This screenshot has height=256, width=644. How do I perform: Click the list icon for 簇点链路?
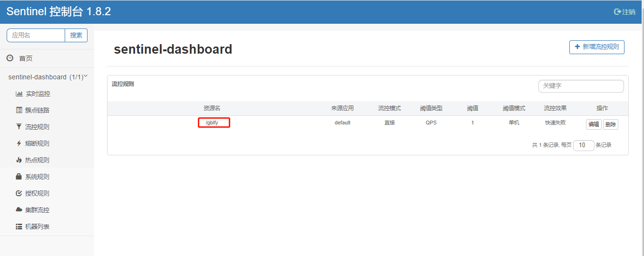point(19,110)
